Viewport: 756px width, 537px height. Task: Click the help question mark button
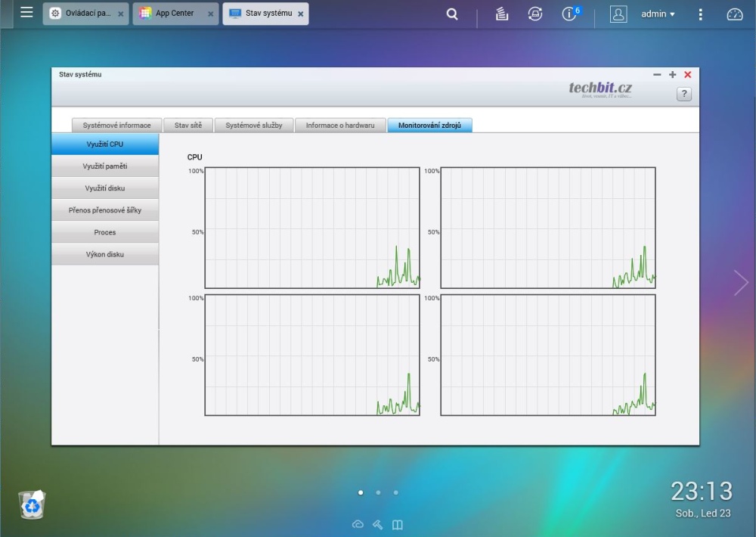coord(683,94)
